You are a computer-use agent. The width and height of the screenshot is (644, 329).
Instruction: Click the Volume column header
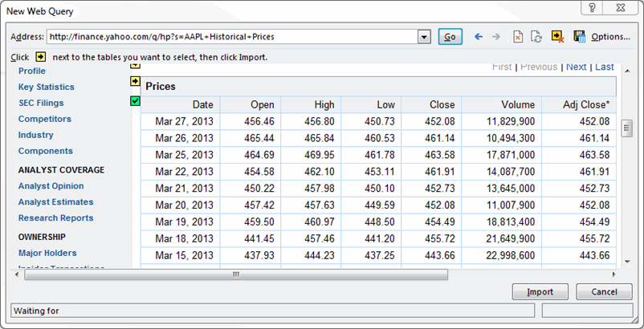(x=502, y=104)
